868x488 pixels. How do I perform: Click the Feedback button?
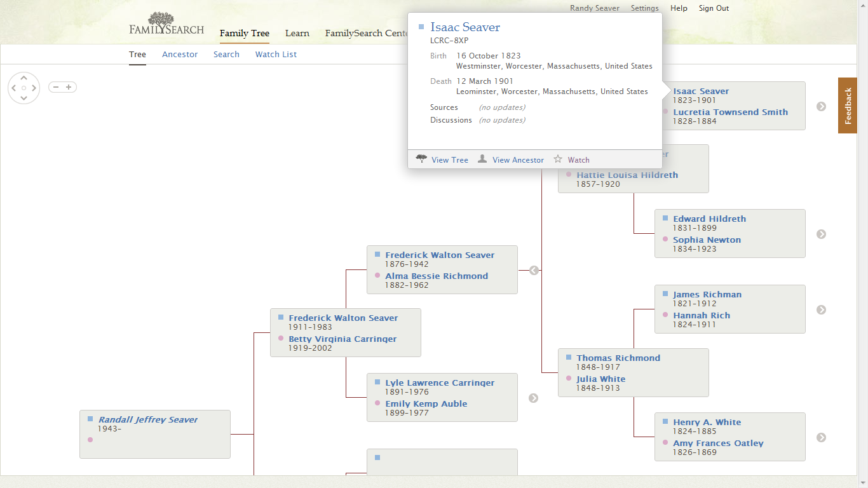847,105
